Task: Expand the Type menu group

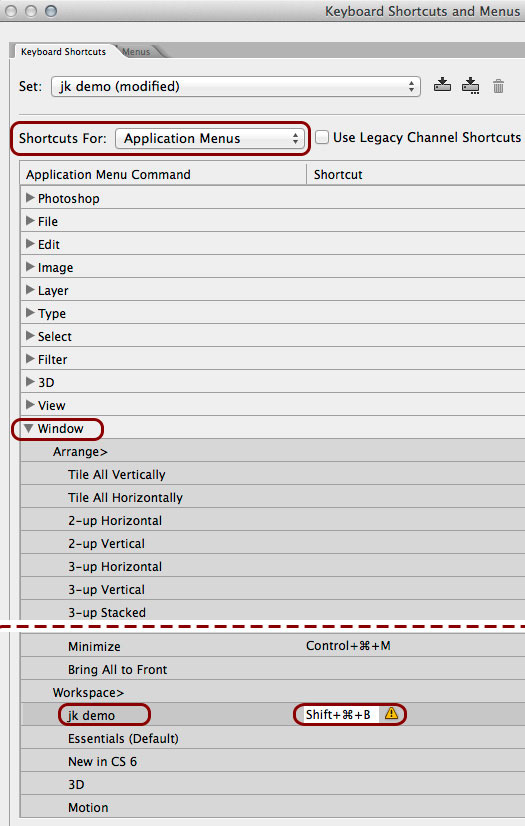Action: (30, 312)
